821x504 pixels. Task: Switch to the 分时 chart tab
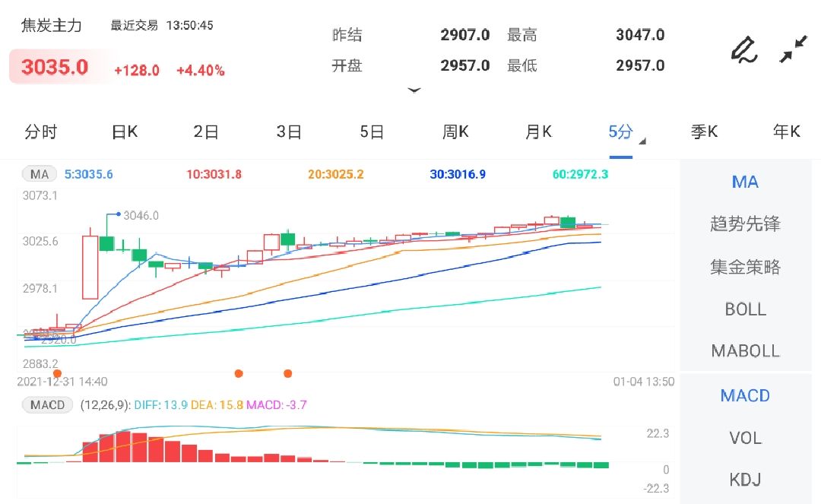(x=40, y=132)
